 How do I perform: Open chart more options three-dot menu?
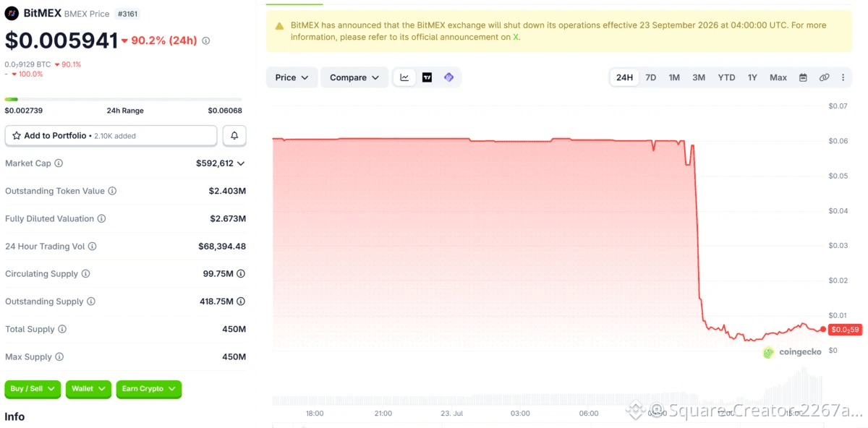pos(843,77)
